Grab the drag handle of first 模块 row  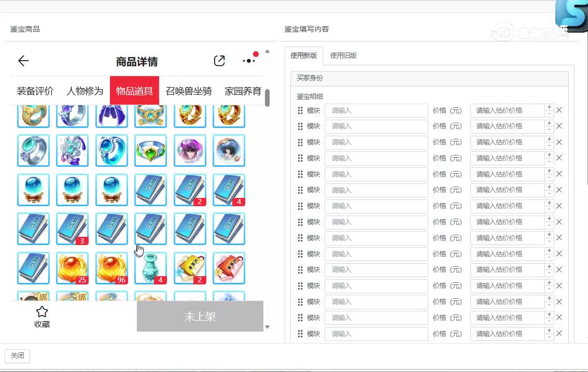[300, 110]
